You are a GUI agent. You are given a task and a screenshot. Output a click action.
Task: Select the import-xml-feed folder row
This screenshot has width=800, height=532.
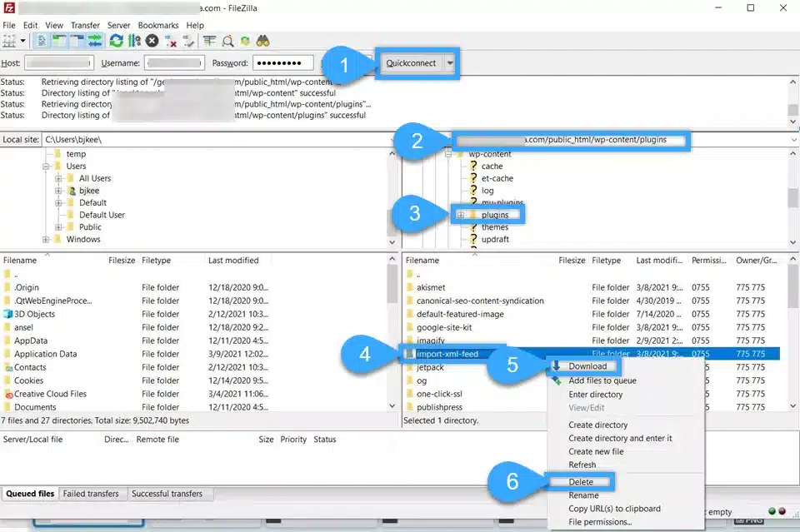pyautogui.click(x=592, y=354)
